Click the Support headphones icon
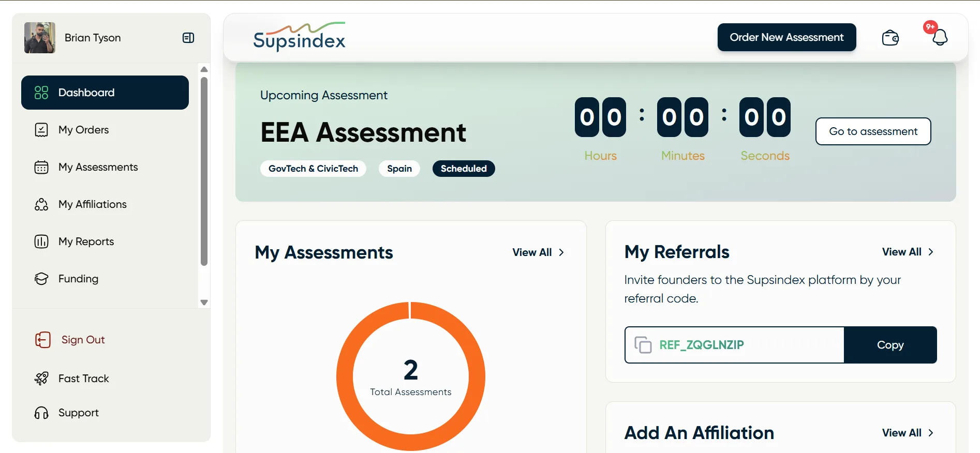This screenshot has width=980, height=453. (41, 413)
